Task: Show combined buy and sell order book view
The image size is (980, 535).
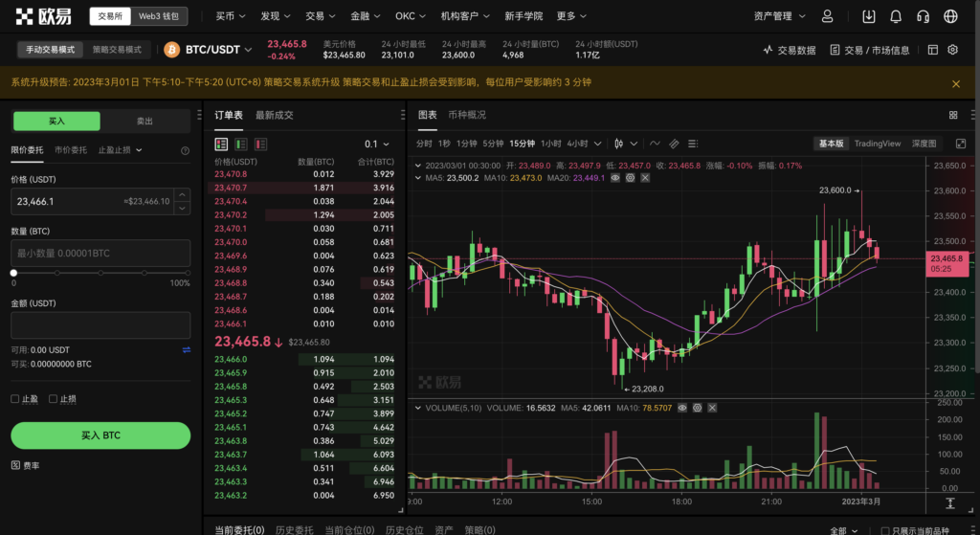Action: (221, 145)
